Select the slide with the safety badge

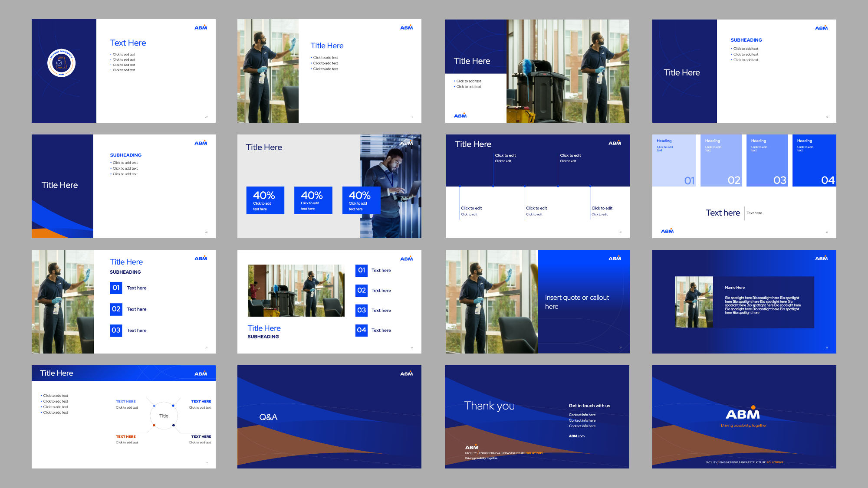point(124,71)
